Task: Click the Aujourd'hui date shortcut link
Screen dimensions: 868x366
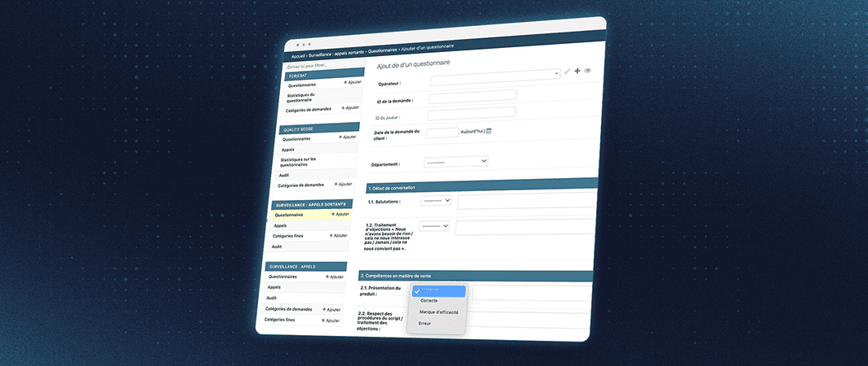Action: (x=471, y=131)
